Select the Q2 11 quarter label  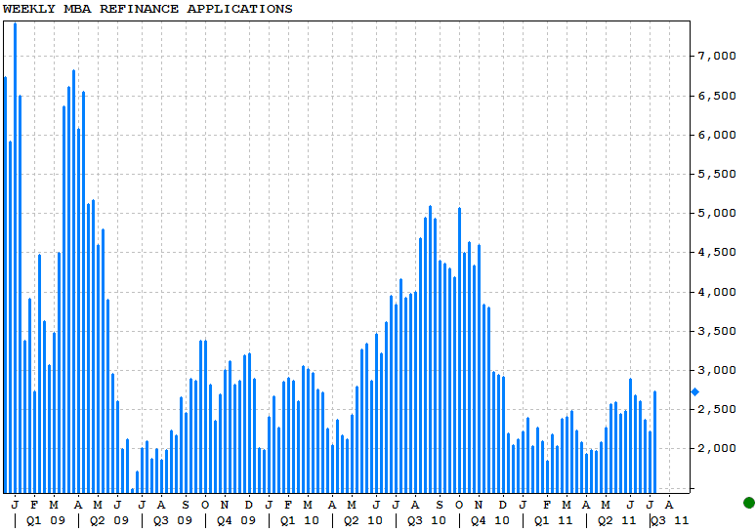click(x=616, y=521)
